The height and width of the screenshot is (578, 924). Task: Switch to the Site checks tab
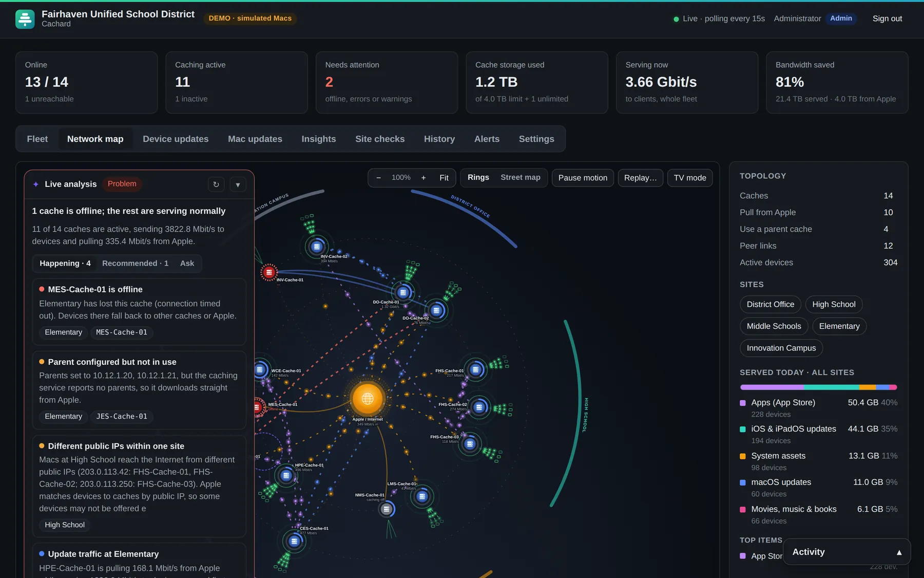pos(380,139)
